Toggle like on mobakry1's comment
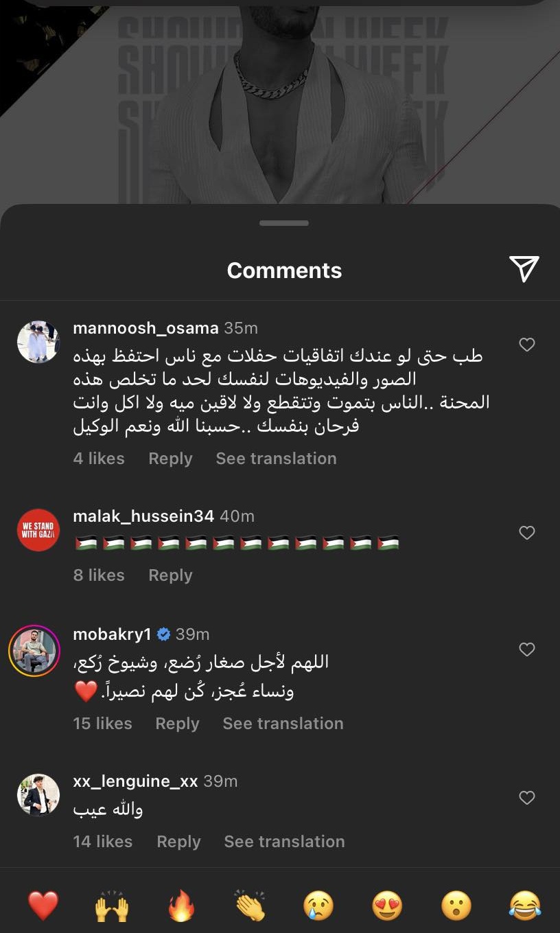The width and height of the screenshot is (560, 933). pos(526,649)
